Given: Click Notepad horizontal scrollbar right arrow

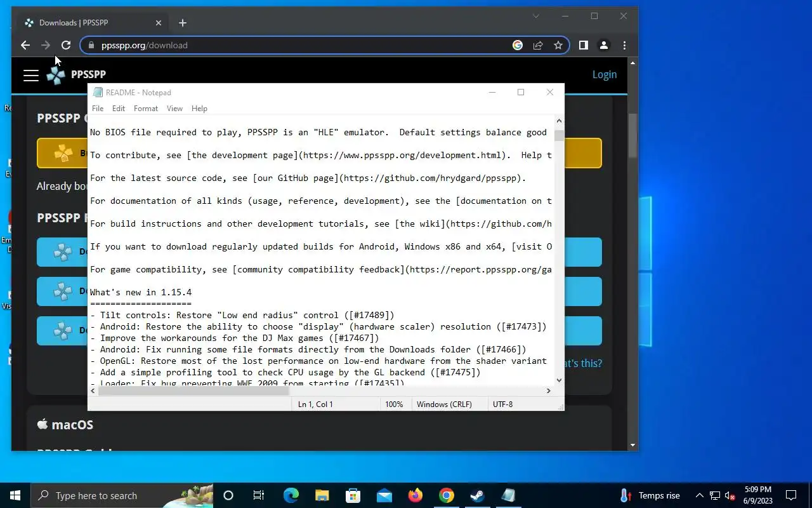Looking at the screenshot, I should click(x=549, y=391).
